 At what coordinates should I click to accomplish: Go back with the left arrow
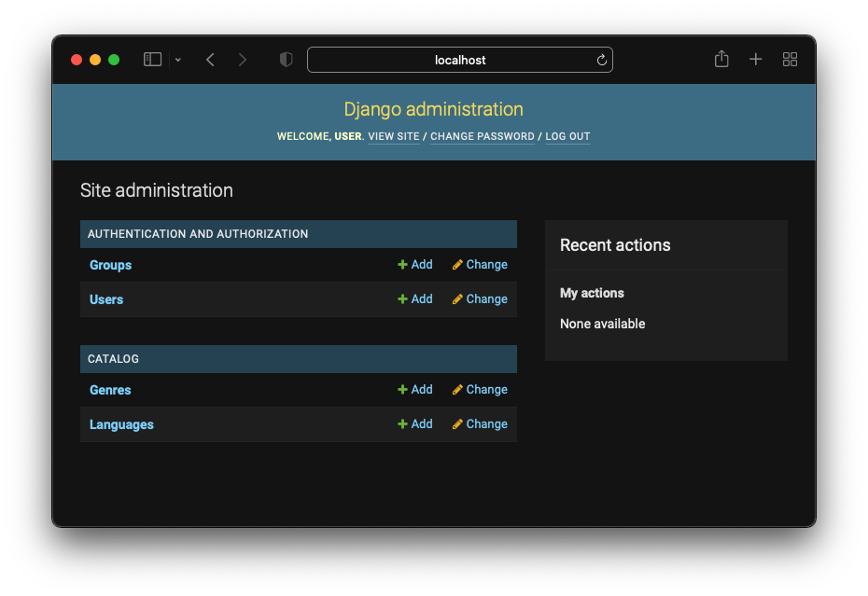coord(210,60)
